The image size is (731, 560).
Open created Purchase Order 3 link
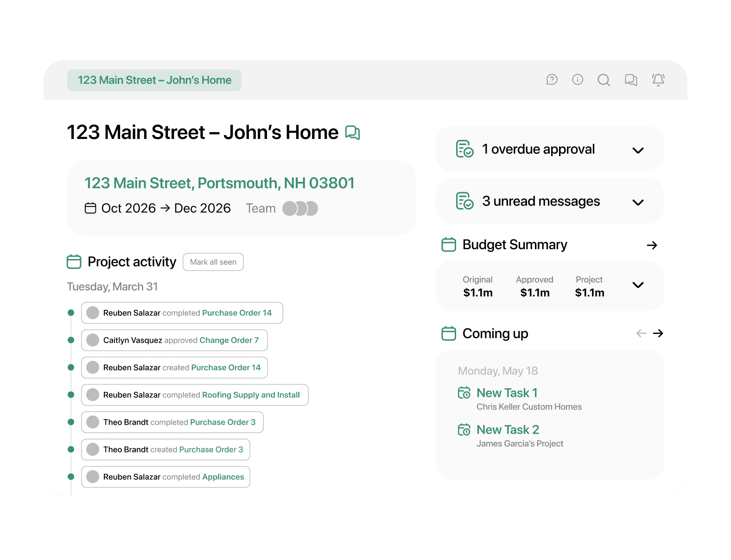click(x=211, y=449)
